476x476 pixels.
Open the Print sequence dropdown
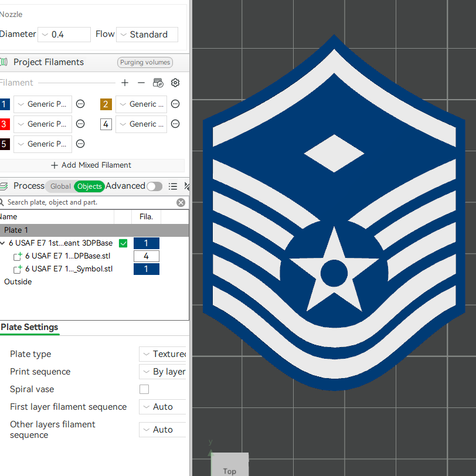(x=162, y=372)
